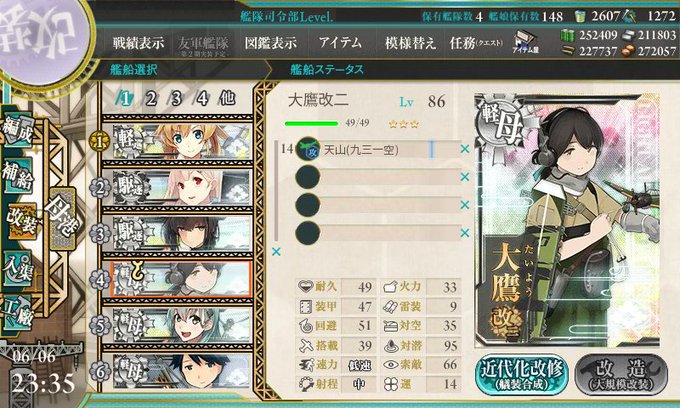
Task: Open the 工廠 (factory) side icon
Action: coord(18,313)
